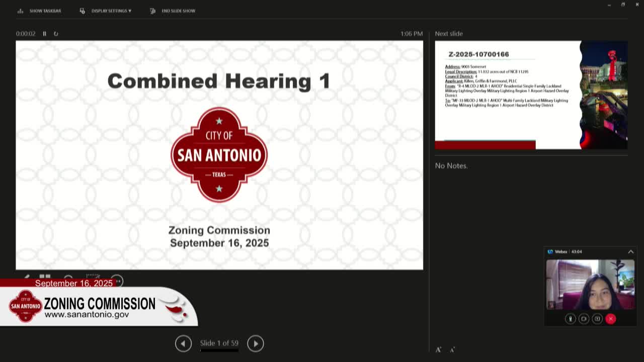Click the 'Combined Hearing 1' slide title
This screenshot has width=644, height=362.
click(x=219, y=81)
